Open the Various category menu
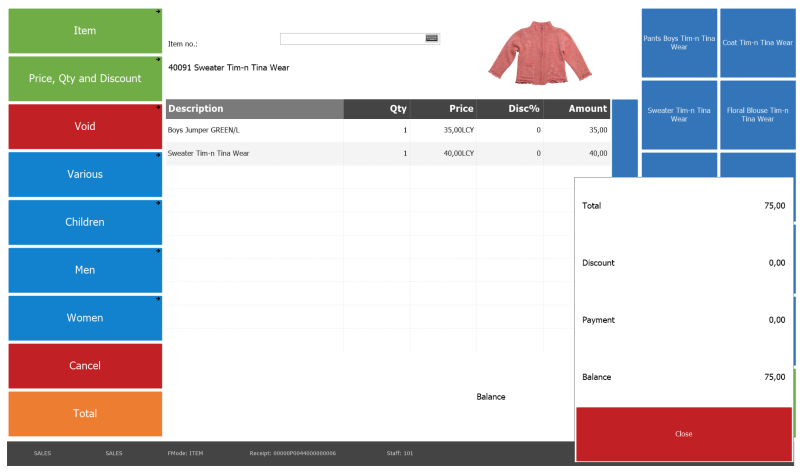 click(85, 174)
